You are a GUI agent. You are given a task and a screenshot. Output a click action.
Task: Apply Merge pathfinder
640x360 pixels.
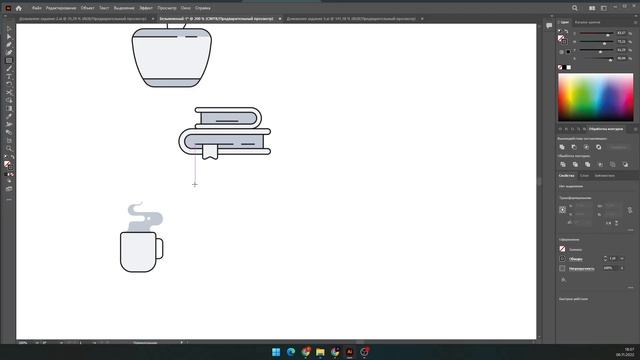(x=587, y=164)
